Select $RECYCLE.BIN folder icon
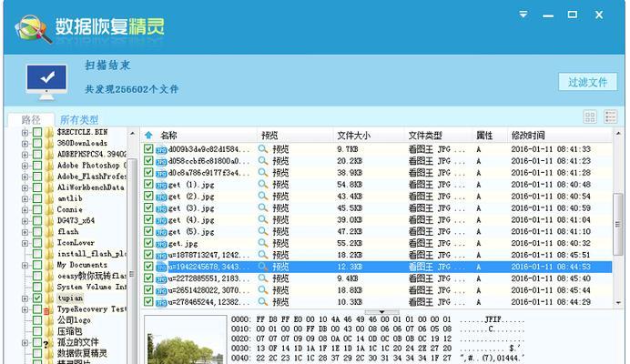The width and height of the screenshot is (630, 364). [49, 132]
